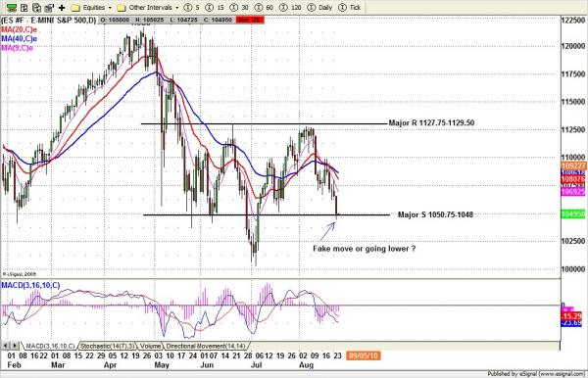Click the 'Fake move or going lower ?' text
Viewport: 588px width, 378px height.
point(365,249)
